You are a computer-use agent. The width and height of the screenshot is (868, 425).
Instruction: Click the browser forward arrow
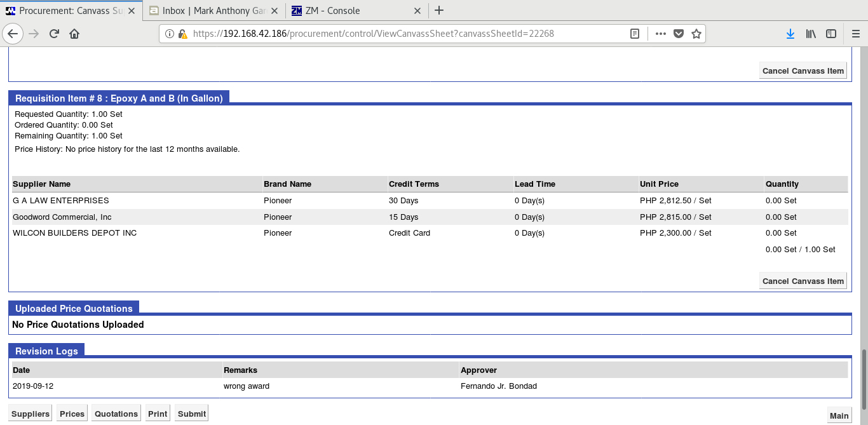point(34,34)
